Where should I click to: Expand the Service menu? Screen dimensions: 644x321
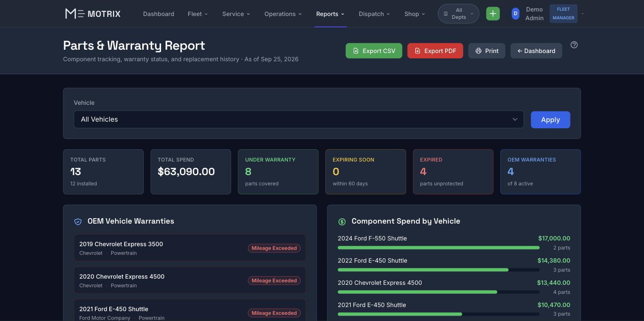point(236,14)
